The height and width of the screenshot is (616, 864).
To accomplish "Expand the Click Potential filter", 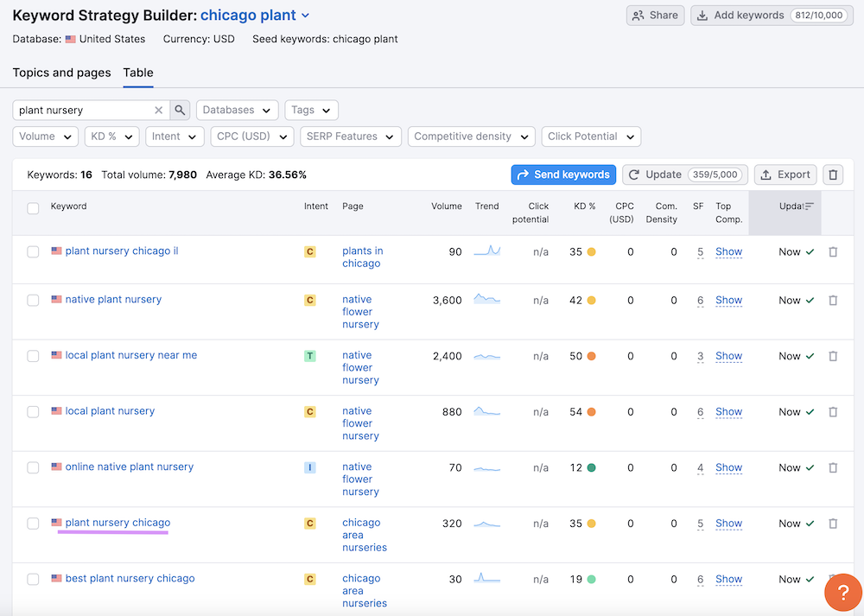I will pyautogui.click(x=591, y=137).
